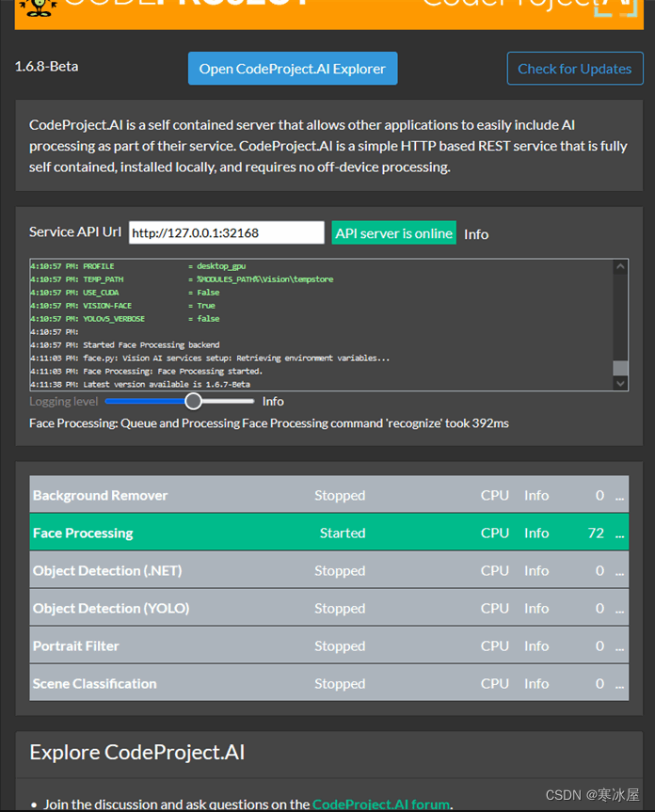The height and width of the screenshot is (812, 655).
Task: Click the log scrollbar down arrow
Action: pos(620,383)
